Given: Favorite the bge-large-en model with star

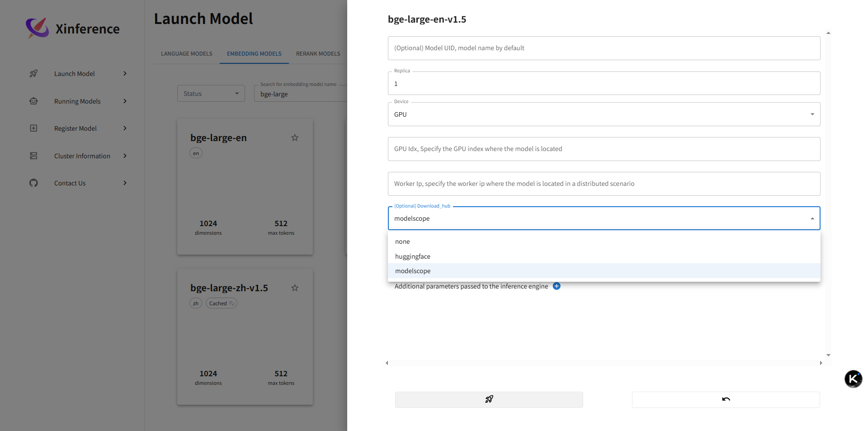Looking at the screenshot, I should click(295, 137).
